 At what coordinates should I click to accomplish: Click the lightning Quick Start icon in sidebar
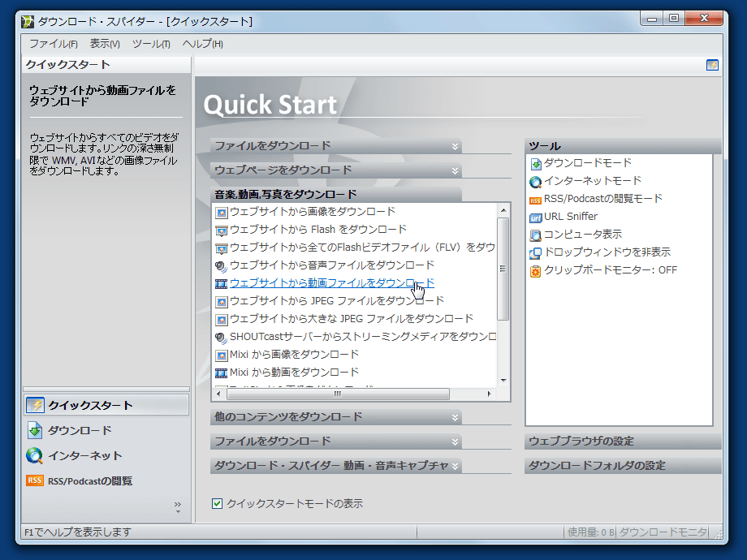[35, 405]
